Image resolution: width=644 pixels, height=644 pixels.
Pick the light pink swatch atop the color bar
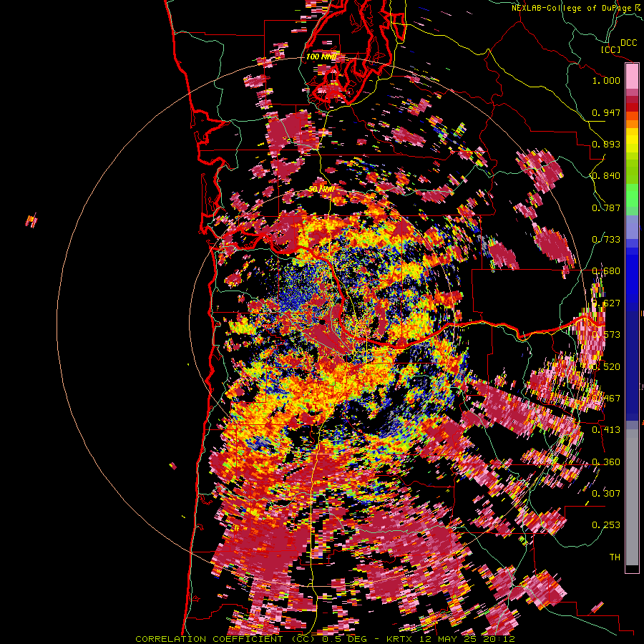pyautogui.click(x=632, y=76)
